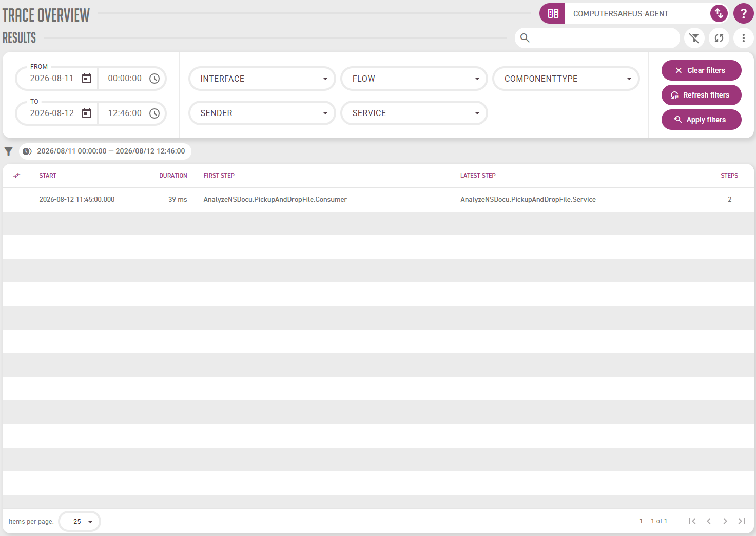Image resolution: width=756 pixels, height=536 pixels.
Task: Edit the FROM date 2026-08-11 field
Action: click(x=52, y=79)
